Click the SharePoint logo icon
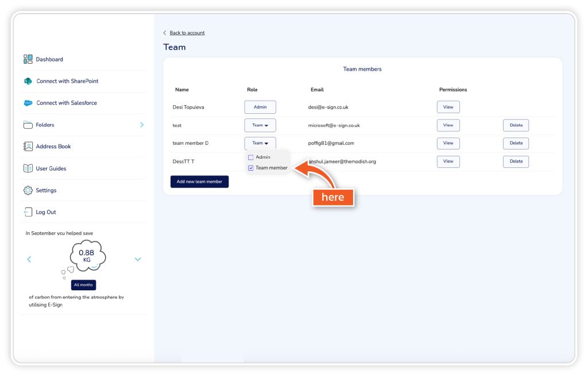Screen dimensions: 588x376 (28, 81)
